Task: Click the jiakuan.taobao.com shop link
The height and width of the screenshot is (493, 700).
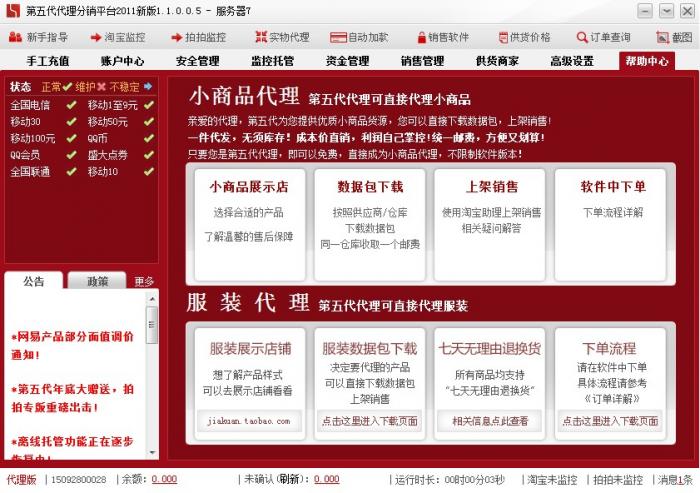Action: pos(249,421)
